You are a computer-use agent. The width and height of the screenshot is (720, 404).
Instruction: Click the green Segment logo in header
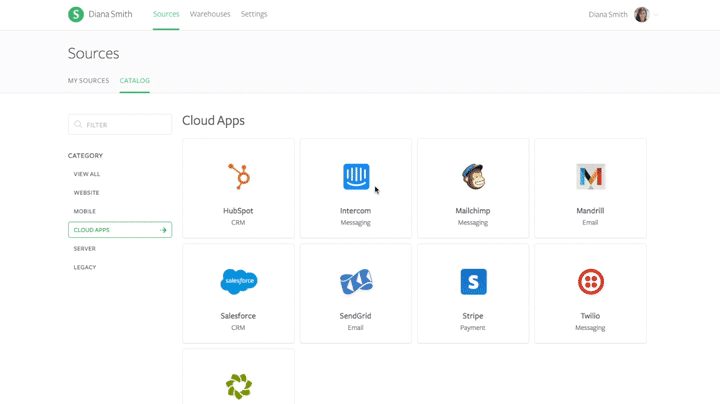pos(76,15)
